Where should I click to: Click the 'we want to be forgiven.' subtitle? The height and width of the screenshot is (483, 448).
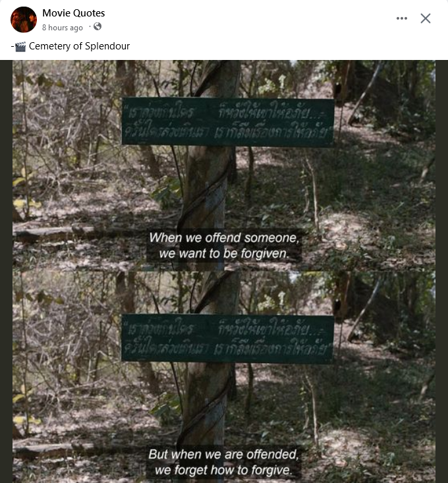point(224,254)
